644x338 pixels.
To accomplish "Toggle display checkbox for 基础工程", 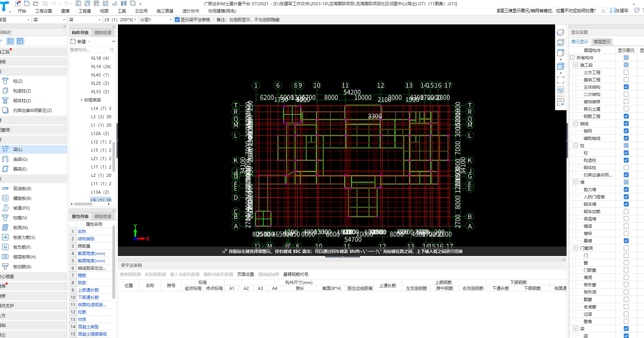I will click(626, 80).
